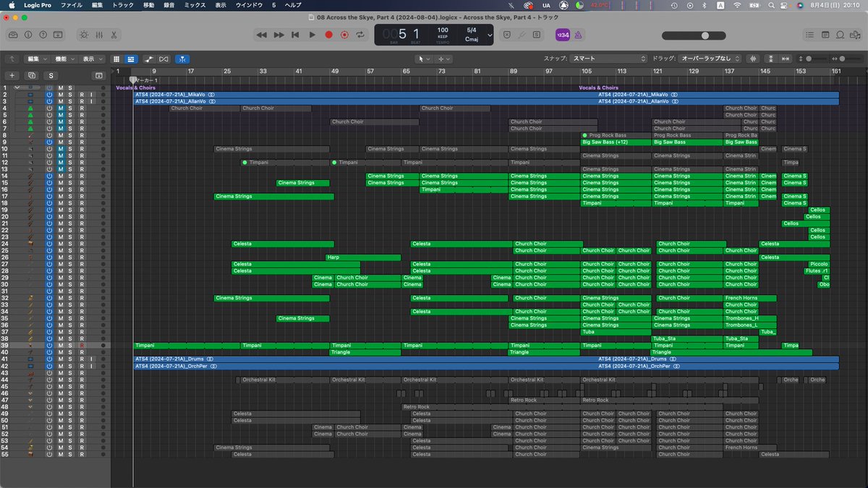Screen dimensions: 868x488
Task: Click the waveform zoom button
Action: 754,59
